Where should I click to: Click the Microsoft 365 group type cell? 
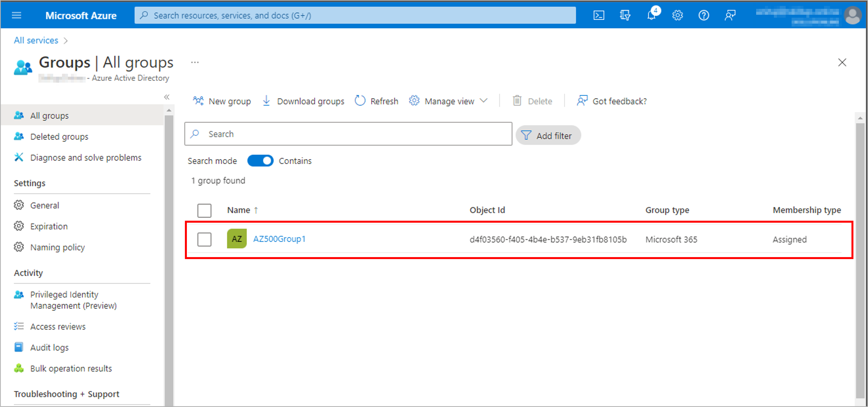point(671,239)
